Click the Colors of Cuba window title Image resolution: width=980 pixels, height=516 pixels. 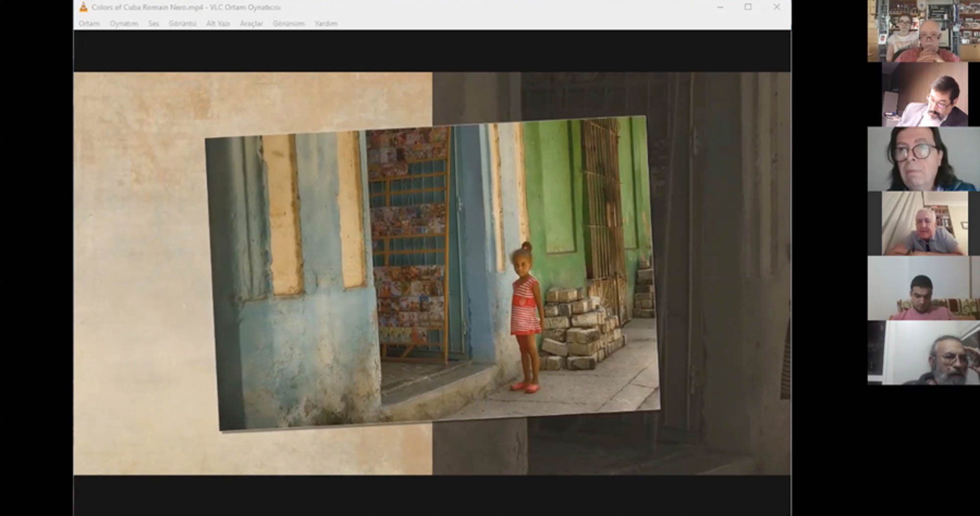186,7
